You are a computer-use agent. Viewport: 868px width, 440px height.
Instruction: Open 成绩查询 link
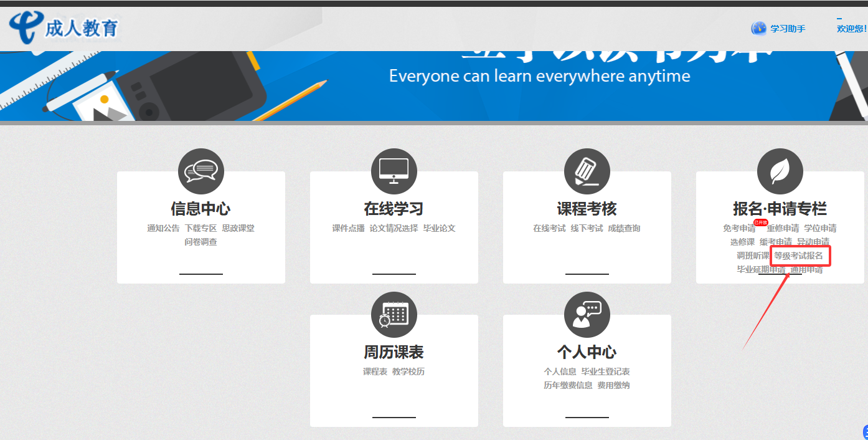[x=624, y=228]
